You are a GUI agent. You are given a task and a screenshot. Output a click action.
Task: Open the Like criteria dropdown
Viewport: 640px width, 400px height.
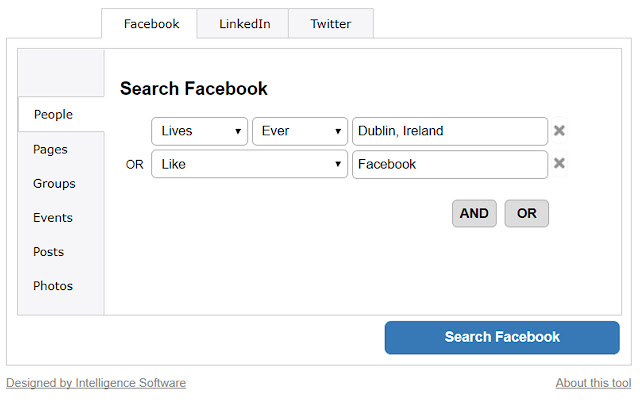[249, 165]
